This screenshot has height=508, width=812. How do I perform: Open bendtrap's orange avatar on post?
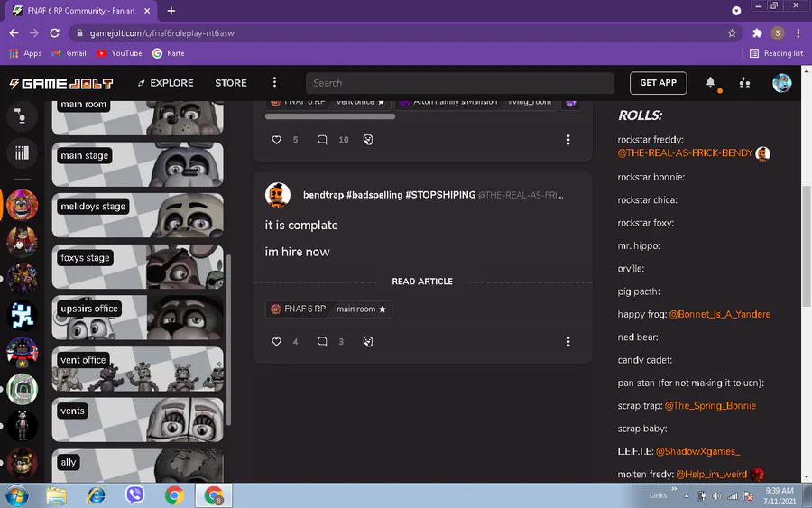click(278, 195)
